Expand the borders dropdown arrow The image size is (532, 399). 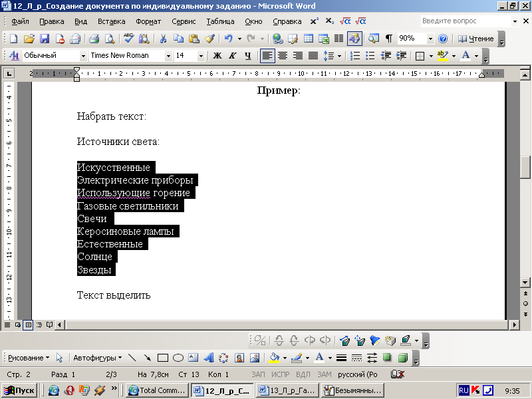point(431,56)
